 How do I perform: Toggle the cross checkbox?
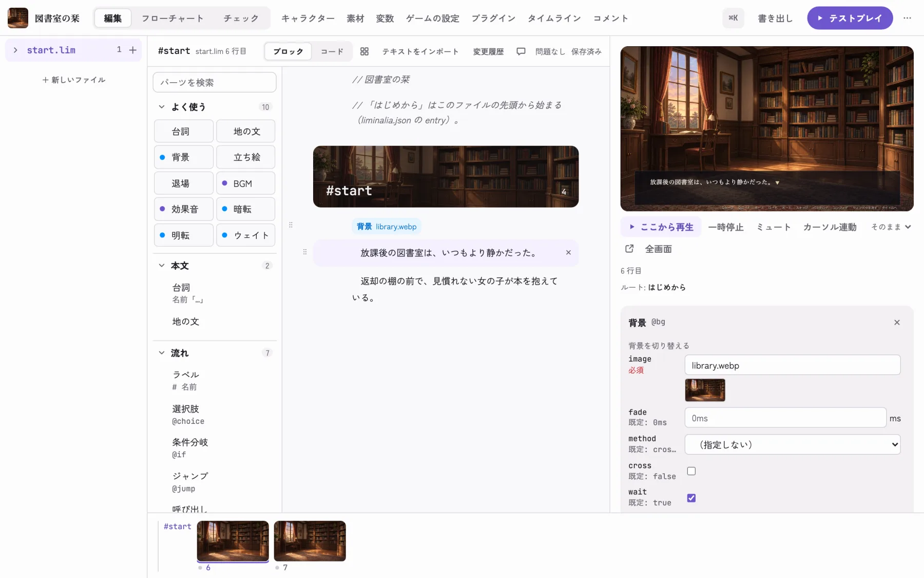691,471
